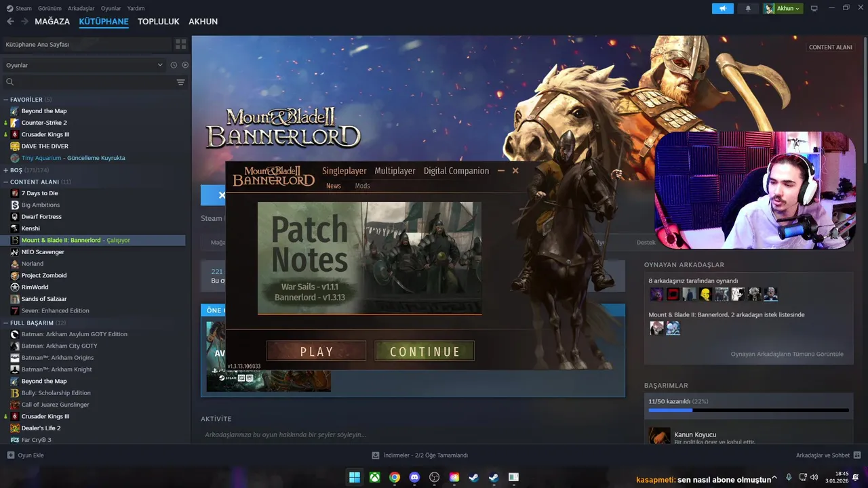Collapse the CONTENT ALANI category

tap(6, 182)
